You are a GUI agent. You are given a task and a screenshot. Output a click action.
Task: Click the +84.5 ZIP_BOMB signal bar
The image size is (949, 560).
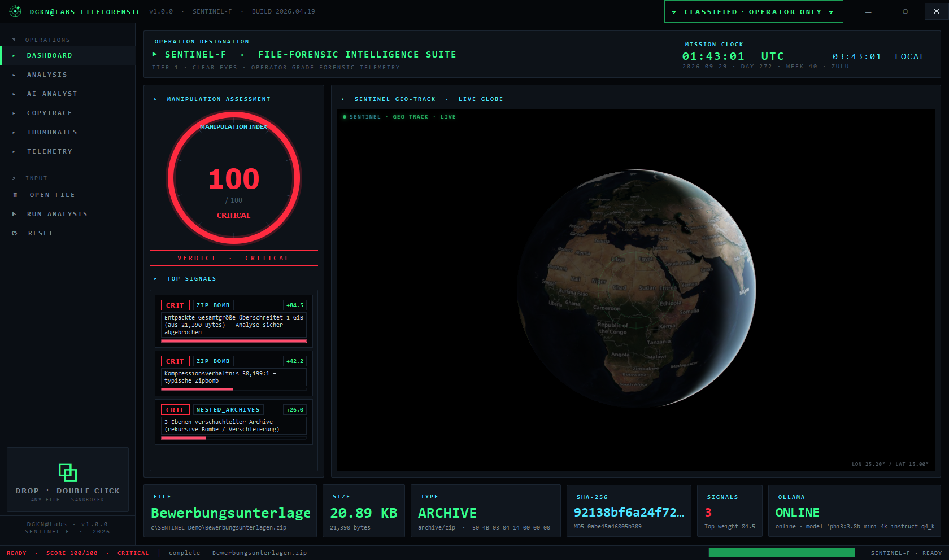tap(234, 341)
